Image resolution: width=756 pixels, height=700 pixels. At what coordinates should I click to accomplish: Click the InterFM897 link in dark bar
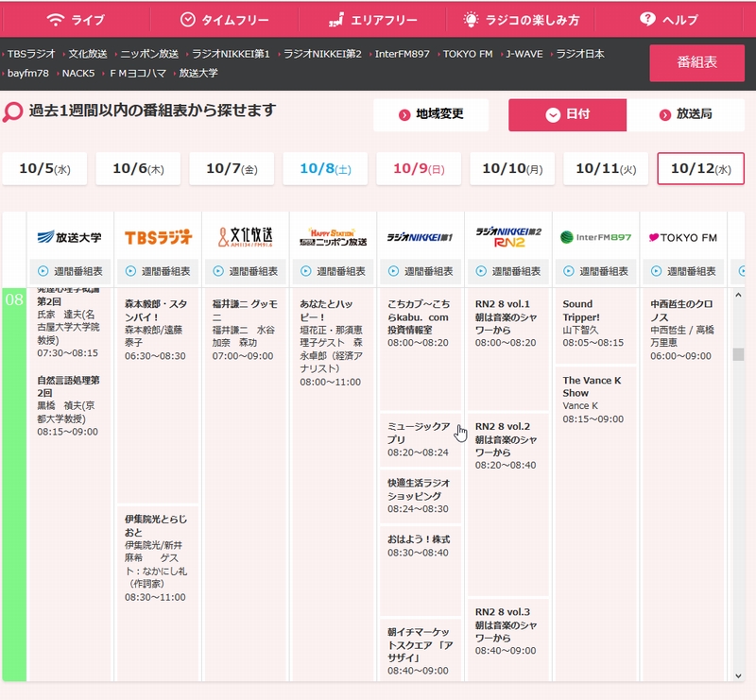coord(403,54)
